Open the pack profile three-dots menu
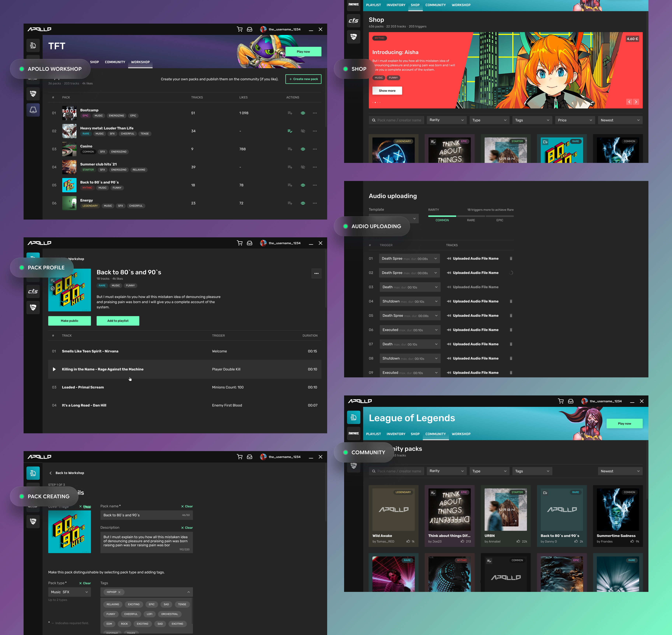The image size is (672, 635). point(316,273)
